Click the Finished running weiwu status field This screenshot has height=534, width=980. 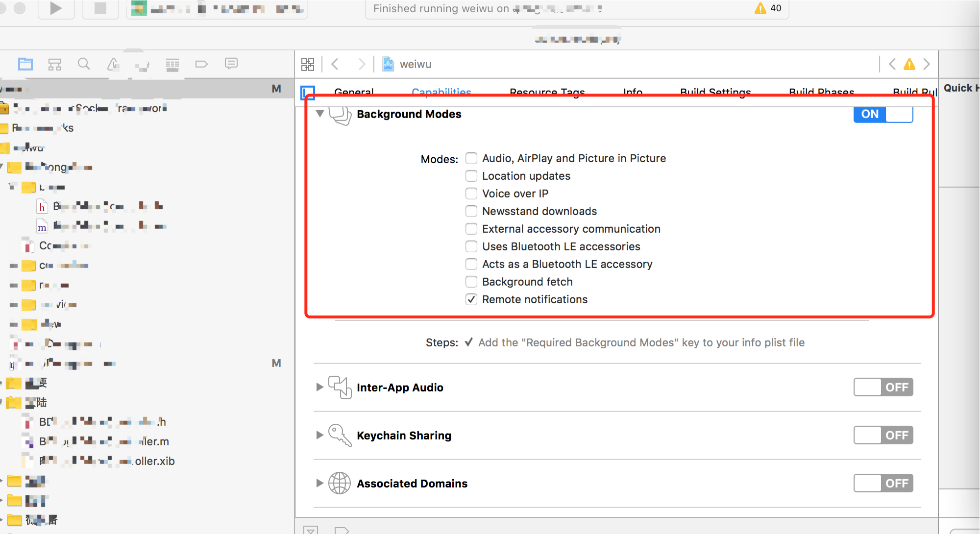pos(577,9)
